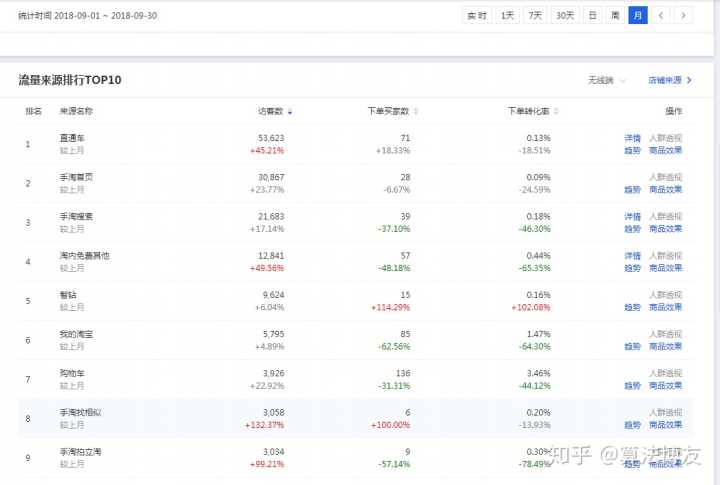The height and width of the screenshot is (485, 720).
Task: View 趋势 for 手淘首页 row
Action: (632, 189)
